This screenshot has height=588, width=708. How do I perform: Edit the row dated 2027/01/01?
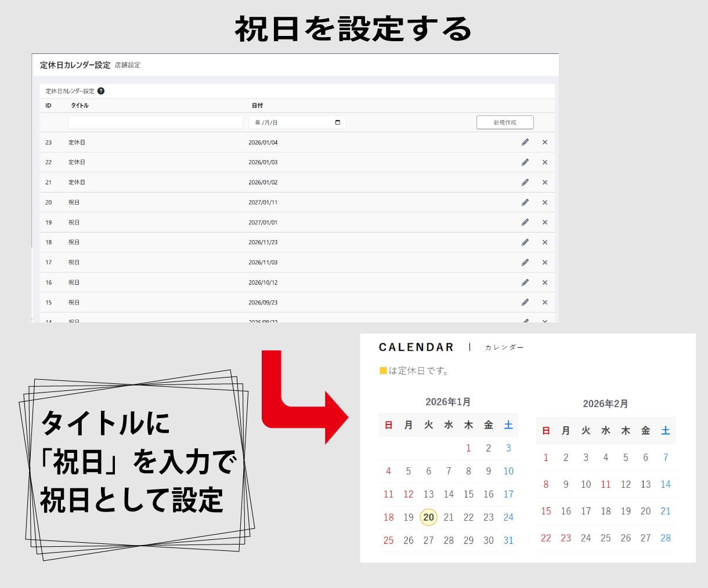[x=525, y=222]
